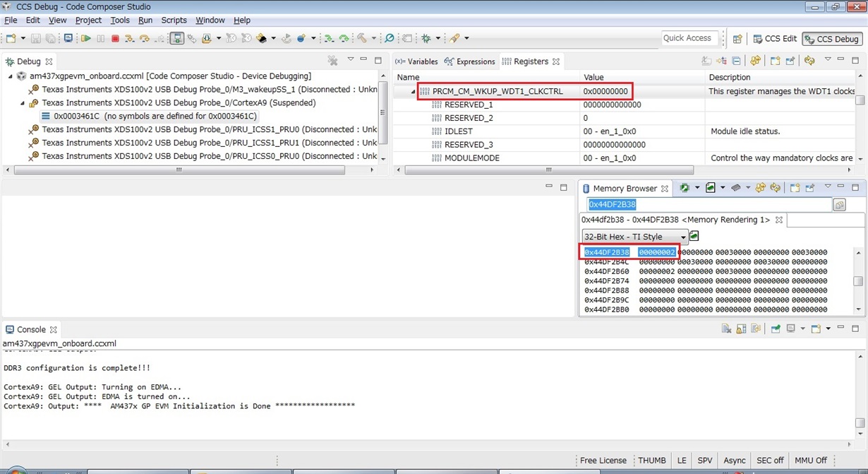Image resolution: width=868 pixels, height=474 pixels.
Task: Click the memory address field 0x44DF2B38
Action: tap(709, 205)
